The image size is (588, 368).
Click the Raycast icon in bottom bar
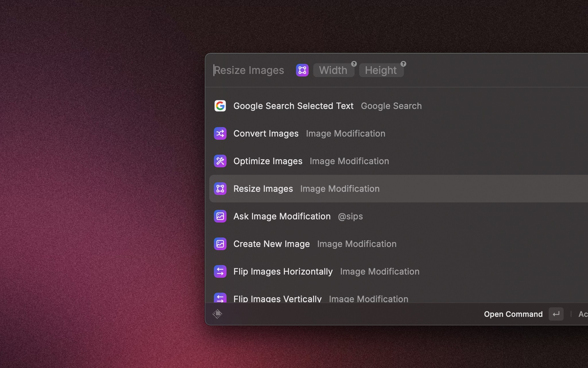[x=217, y=314]
